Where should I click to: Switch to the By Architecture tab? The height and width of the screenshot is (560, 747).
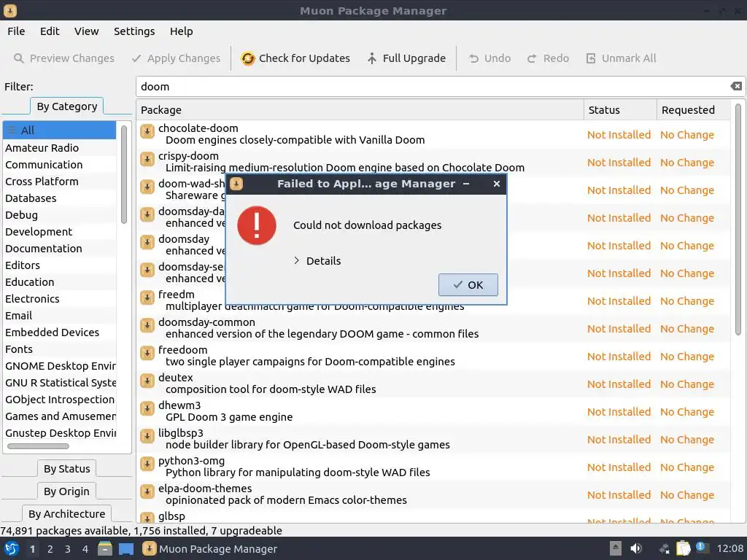tap(66, 514)
